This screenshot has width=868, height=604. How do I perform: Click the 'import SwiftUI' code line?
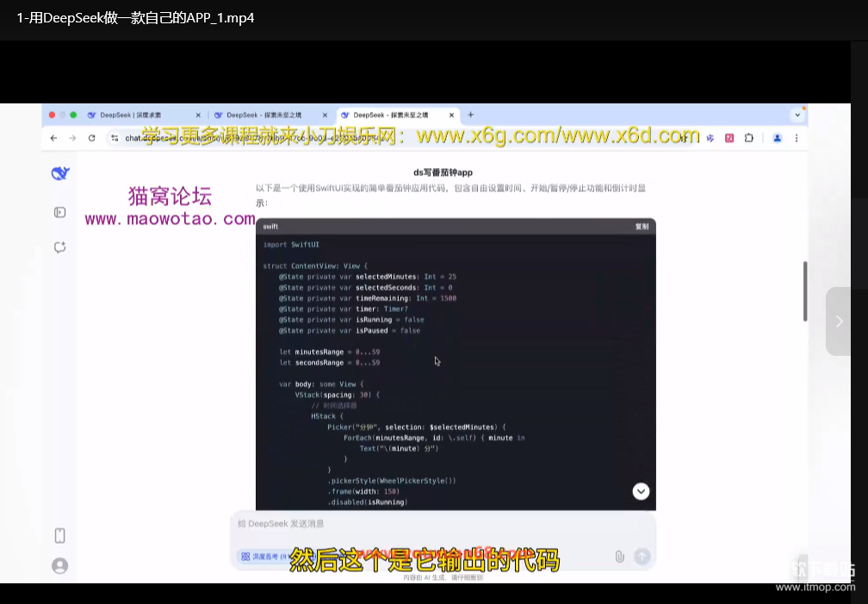coord(291,245)
